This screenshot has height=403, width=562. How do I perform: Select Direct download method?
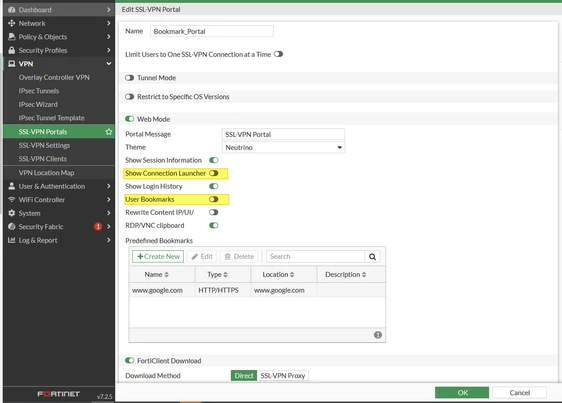pyautogui.click(x=244, y=376)
